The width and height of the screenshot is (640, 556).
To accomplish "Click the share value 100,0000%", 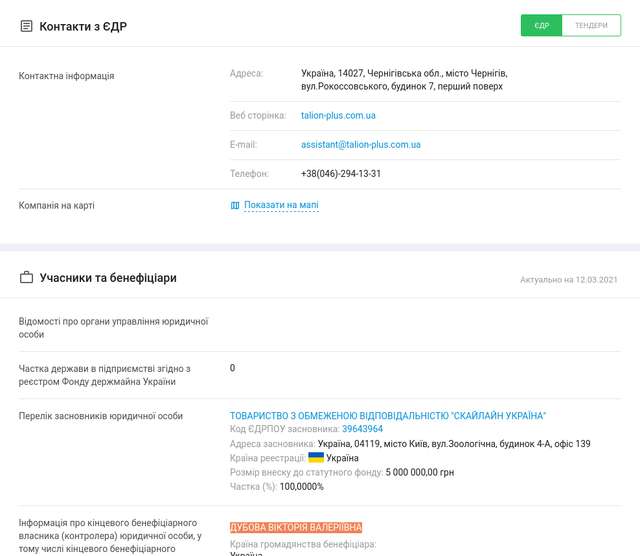I will 302,486.
